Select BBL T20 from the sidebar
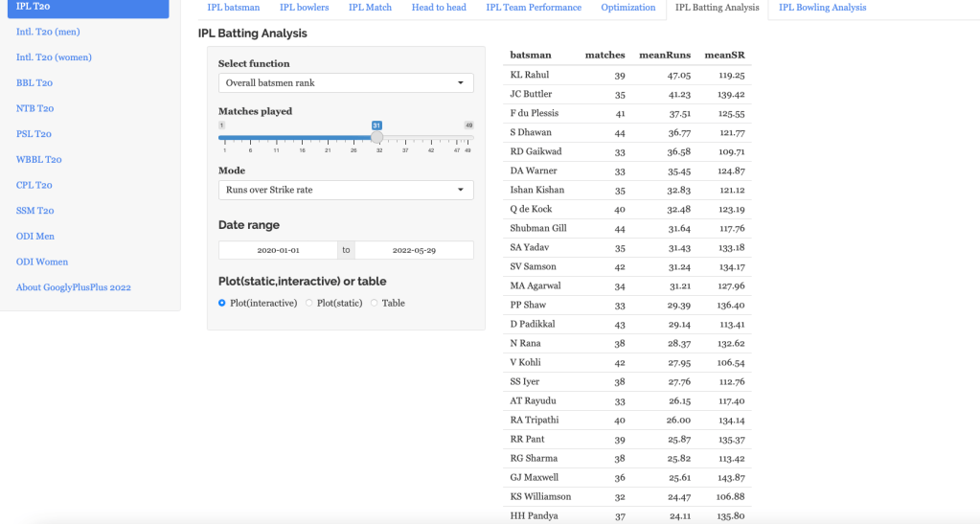Screen dimensions: 980x524 [34, 83]
